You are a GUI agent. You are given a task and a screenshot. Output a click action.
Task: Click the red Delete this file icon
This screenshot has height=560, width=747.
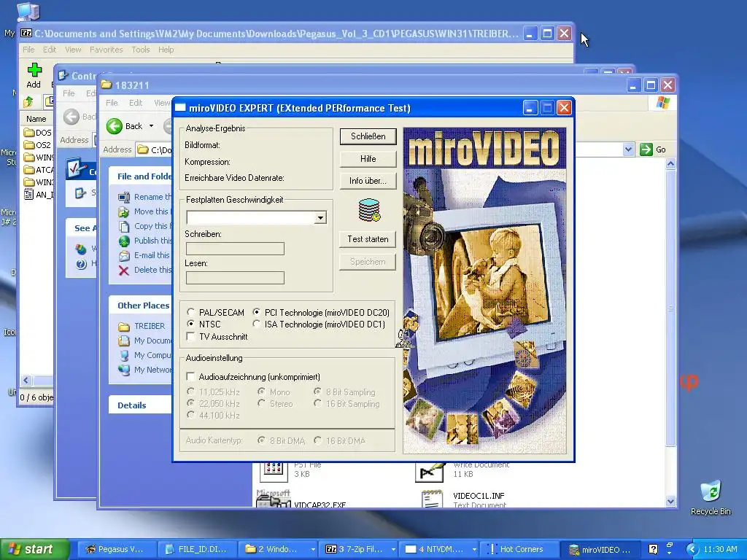coord(124,270)
